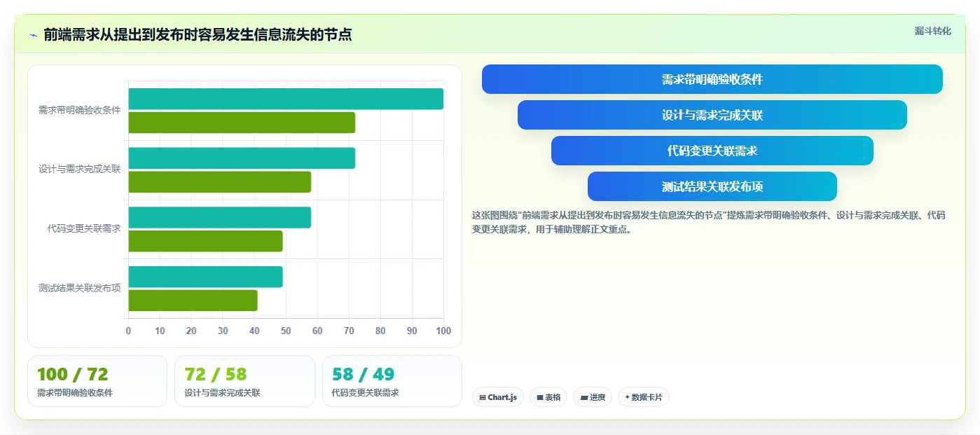This screenshot has height=435, width=980.
Task: Click the x-axis tick value 100
Action: click(443, 331)
